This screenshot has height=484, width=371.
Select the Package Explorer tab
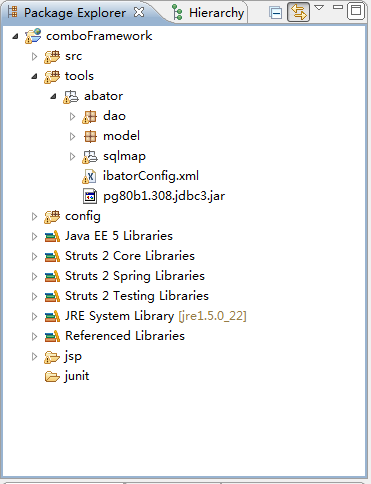pos(75,13)
